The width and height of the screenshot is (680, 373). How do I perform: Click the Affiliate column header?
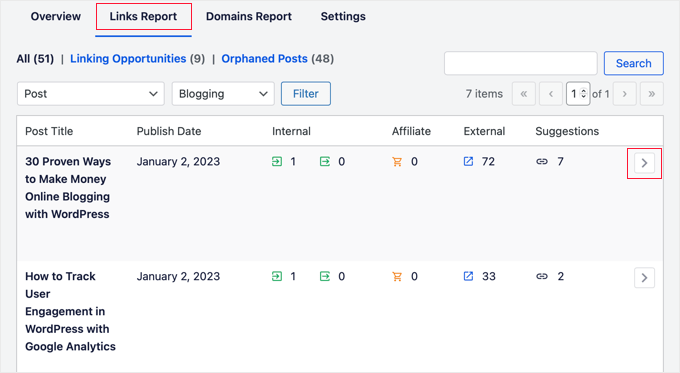click(411, 131)
